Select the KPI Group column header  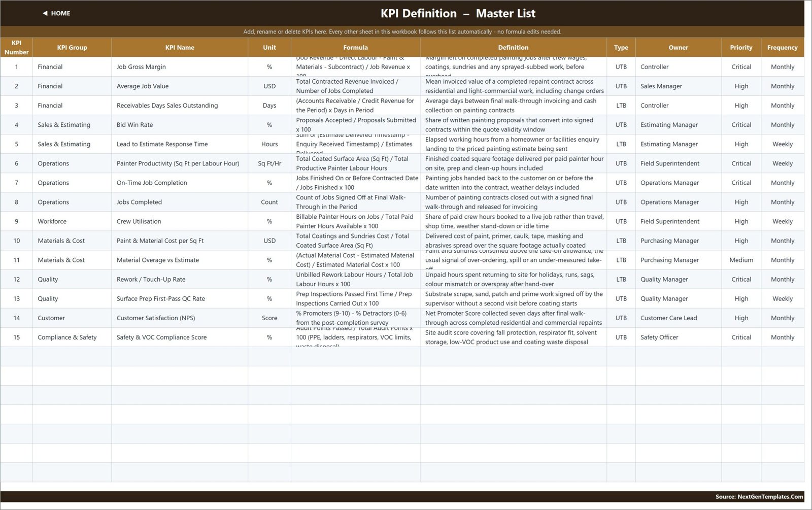pos(72,47)
